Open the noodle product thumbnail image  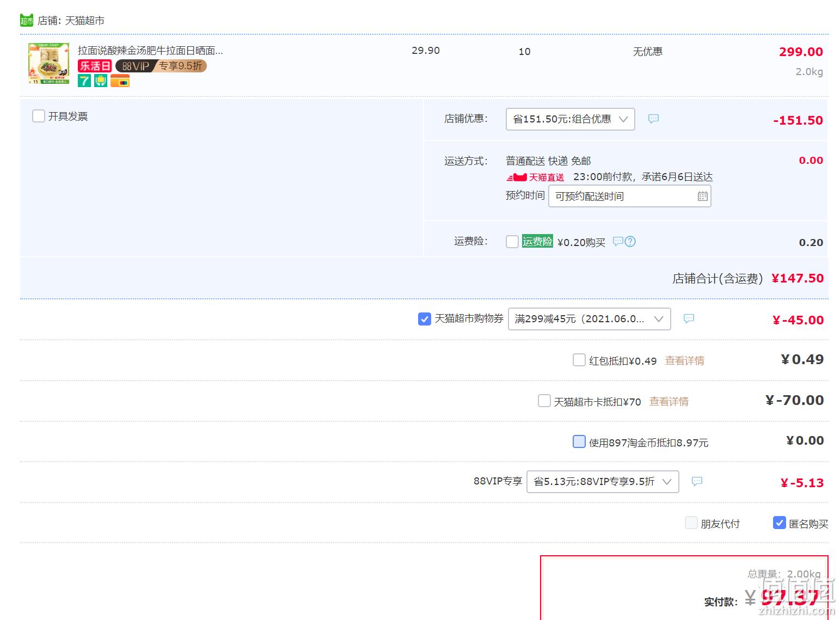click(48, 63)
